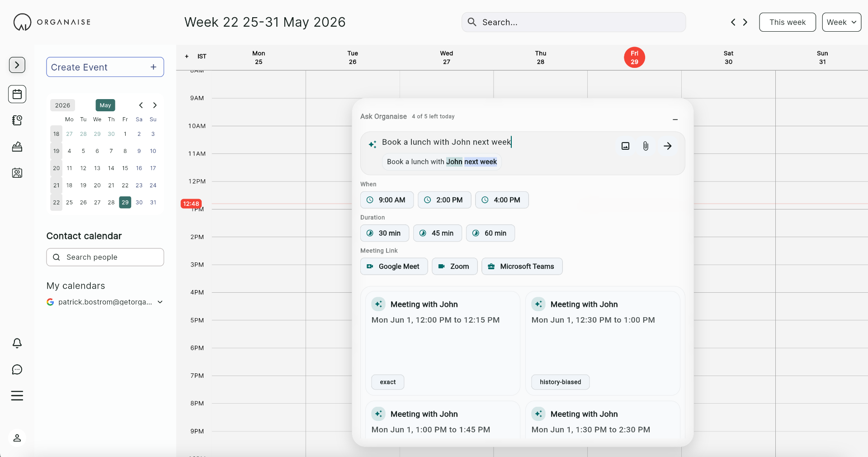Click the This week button
The width and height of the screenshot is (868, 457).
coord(788,22)
